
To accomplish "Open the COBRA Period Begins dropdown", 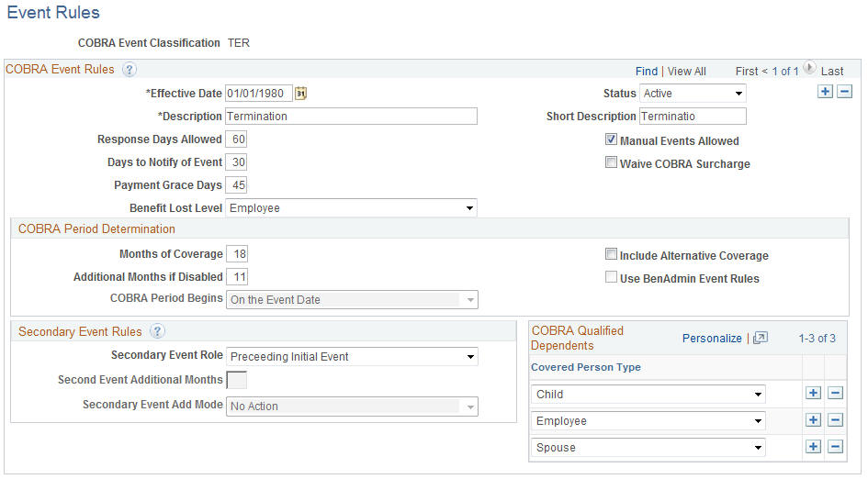I will (x=352, y=300).
